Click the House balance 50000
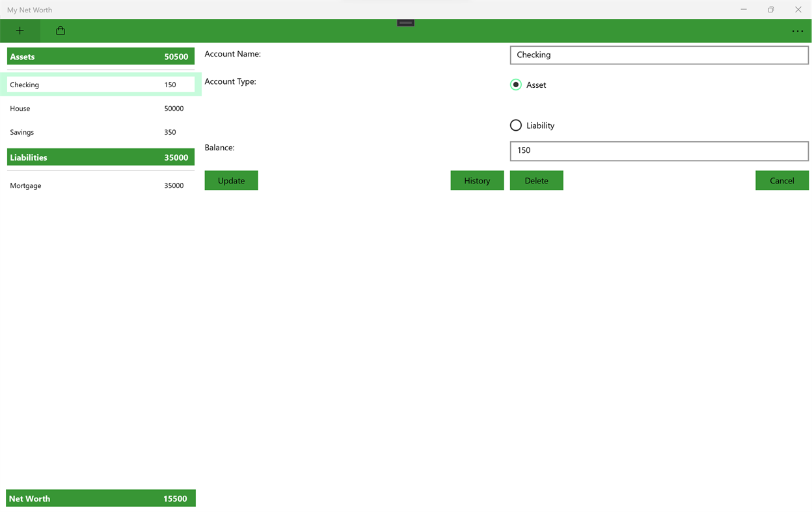The image size is (812, 512). click(174, 109)
